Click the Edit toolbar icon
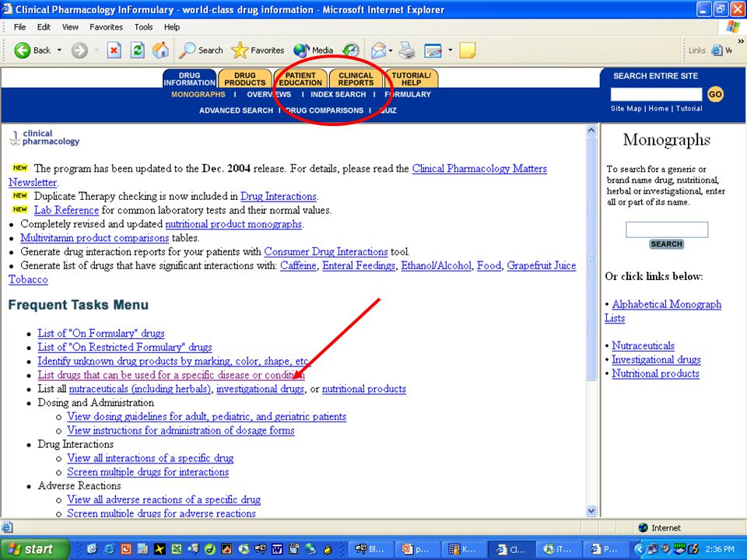 point(433,50)
